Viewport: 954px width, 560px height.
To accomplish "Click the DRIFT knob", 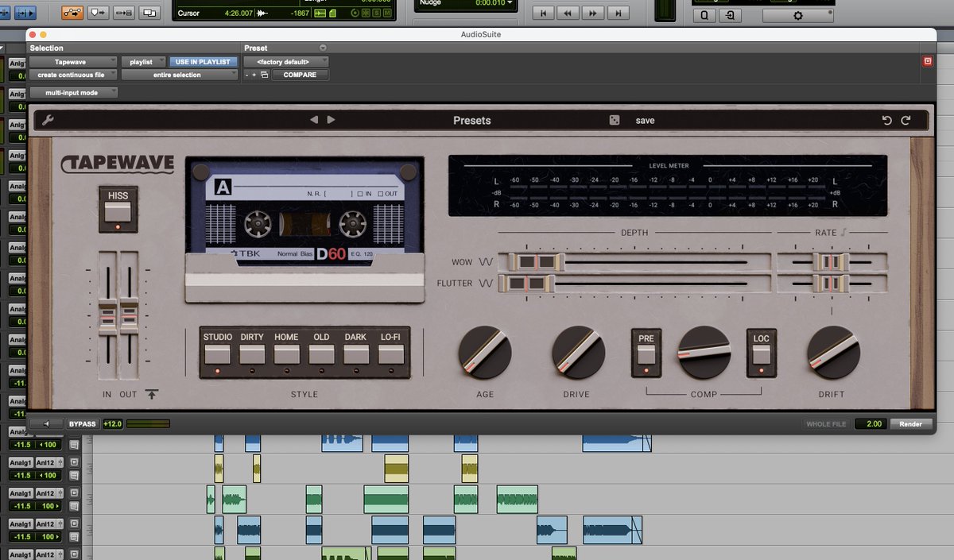I will point(832,352).
